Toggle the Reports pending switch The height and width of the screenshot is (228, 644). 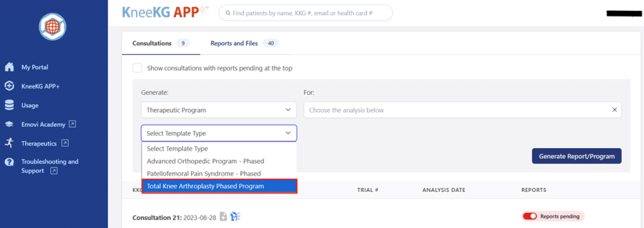[x=530, y=217]
